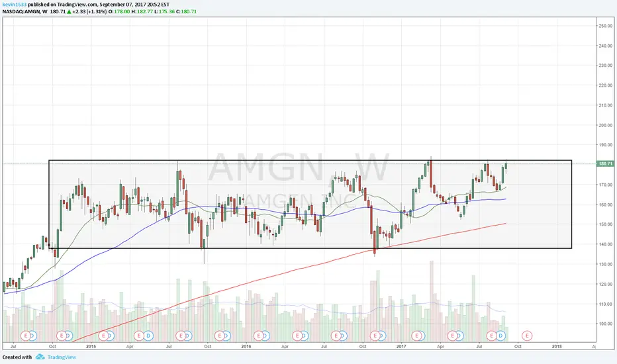Open dividend marker before Oct 2017

pyautogui.click(x=501, y=336)
